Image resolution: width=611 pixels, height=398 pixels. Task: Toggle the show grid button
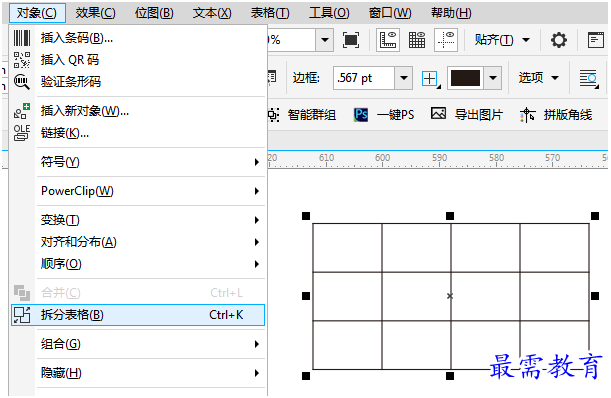417,40
